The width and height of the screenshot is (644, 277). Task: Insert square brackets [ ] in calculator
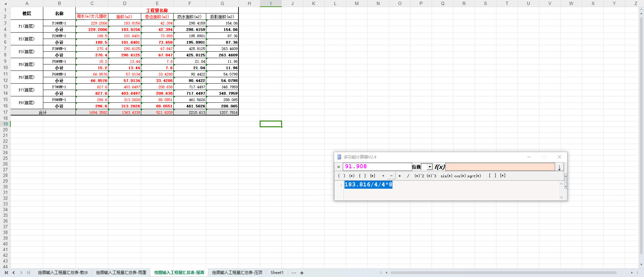point(492,176)
